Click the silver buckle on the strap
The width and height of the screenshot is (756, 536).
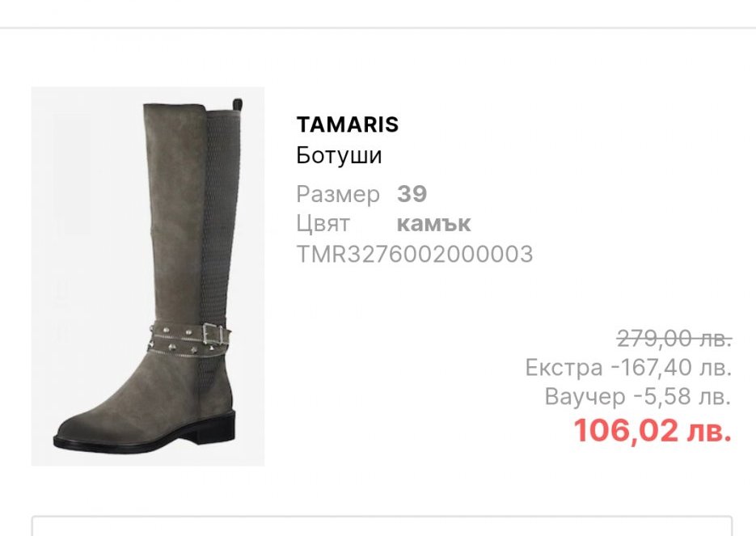click(213, 334)
